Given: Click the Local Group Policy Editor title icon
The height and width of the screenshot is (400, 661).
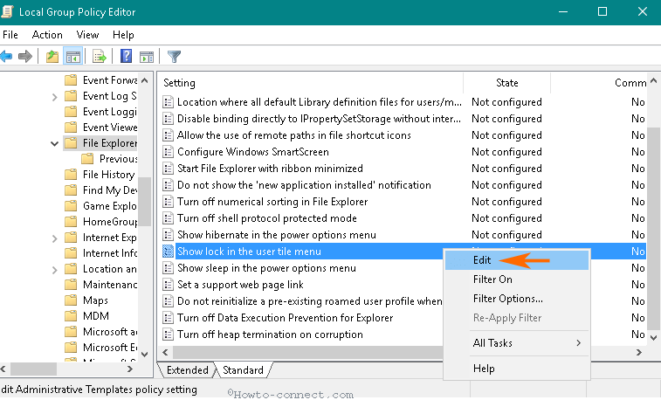Looking at the screenshot, I should pos(7,11).
